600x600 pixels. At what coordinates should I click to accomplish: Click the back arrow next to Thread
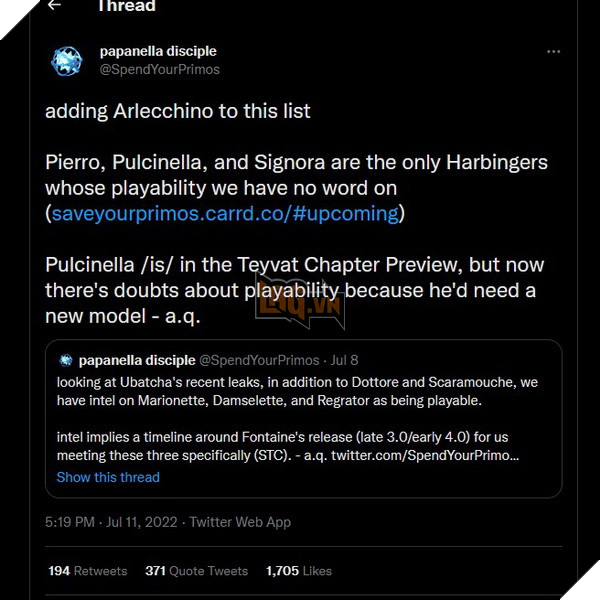tap(54, 5)
